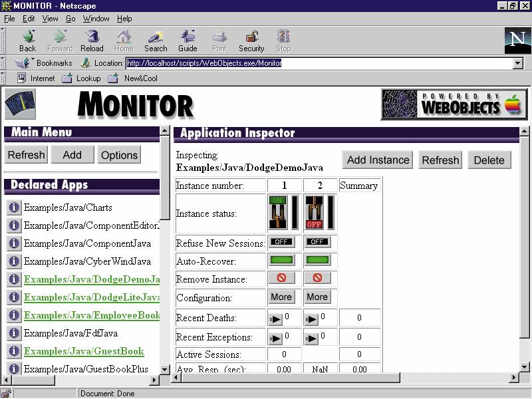Click the Powered by WebObjects banner

pos(454,104)
